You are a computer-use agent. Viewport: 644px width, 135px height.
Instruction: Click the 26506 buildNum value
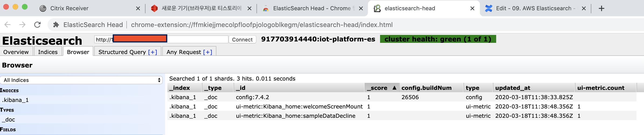[410, 97]
